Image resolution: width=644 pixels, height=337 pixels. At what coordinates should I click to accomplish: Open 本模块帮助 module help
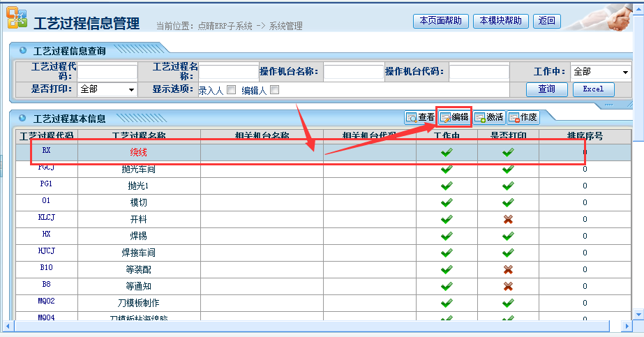tap(500, 21)
